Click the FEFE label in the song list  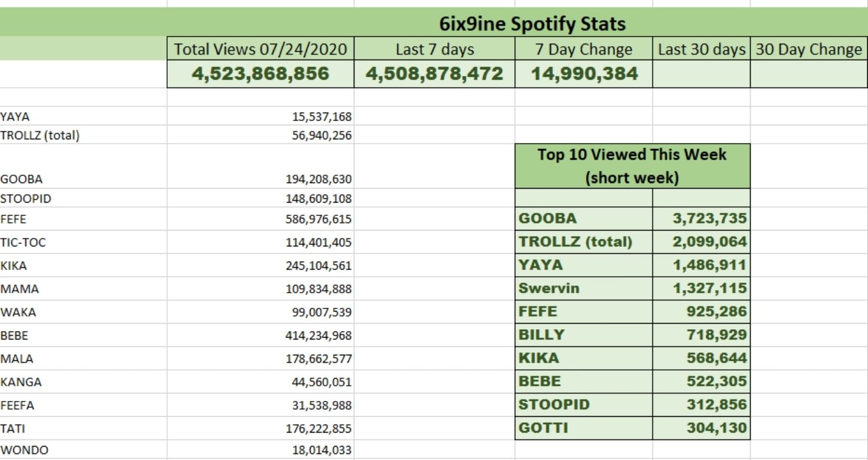pyautogui.click(x=13, y=219)
